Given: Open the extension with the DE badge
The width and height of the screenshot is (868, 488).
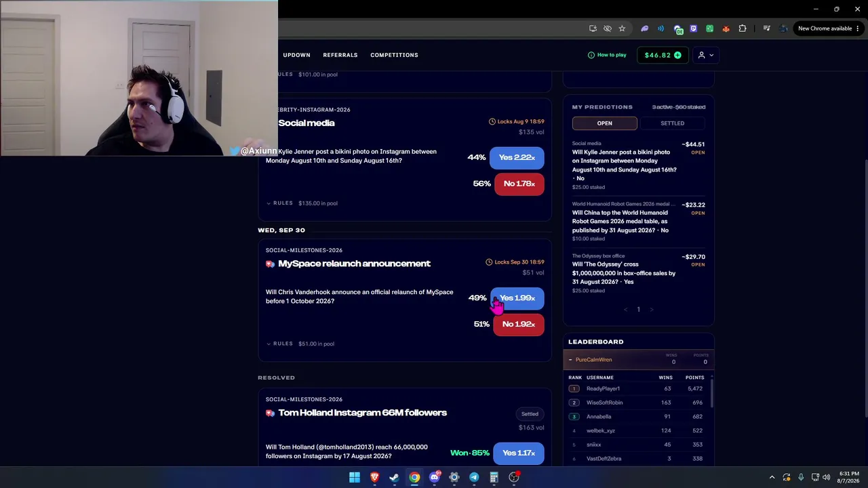Looking at the screenshot, I should pyautogui.click(x=677, y=28).
